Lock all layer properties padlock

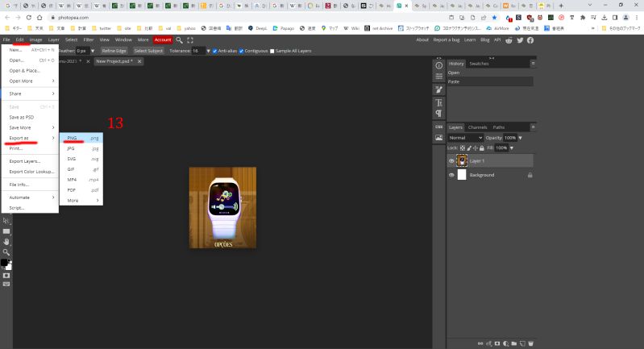click(x=482, y=147)
